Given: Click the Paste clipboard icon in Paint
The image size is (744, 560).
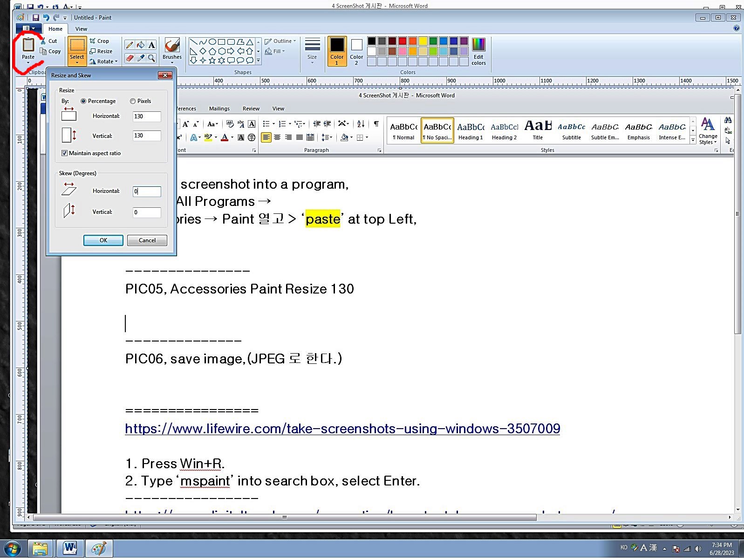Looking at the screenshot, I should (x=28, y=45).
